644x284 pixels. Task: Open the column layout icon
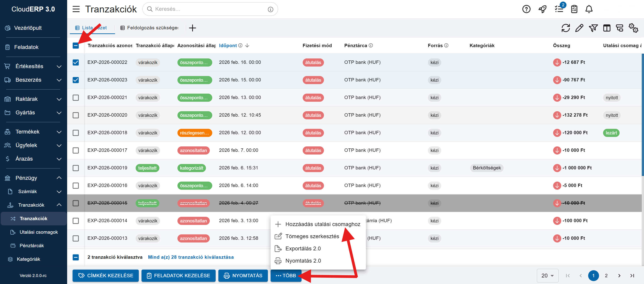(x=606, y=28)
